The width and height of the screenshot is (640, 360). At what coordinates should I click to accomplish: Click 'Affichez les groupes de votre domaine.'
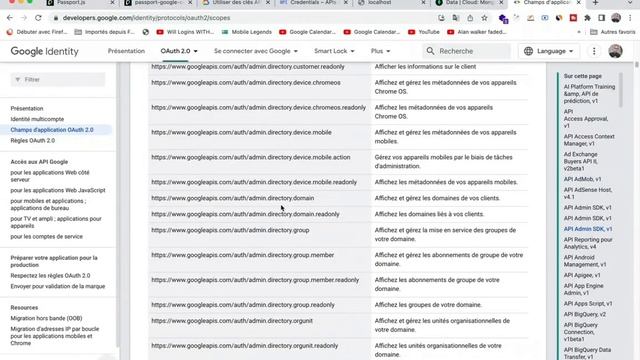click(428, 305)
